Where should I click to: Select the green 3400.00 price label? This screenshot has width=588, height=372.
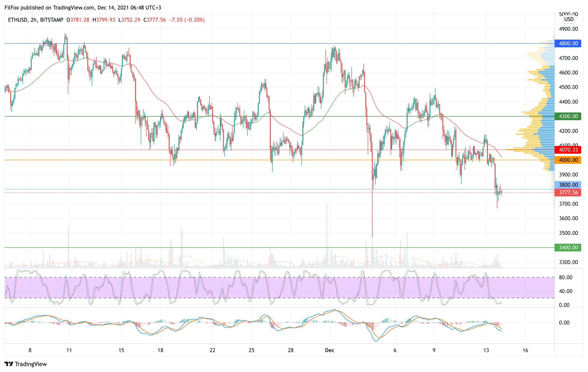click(568, 247)
